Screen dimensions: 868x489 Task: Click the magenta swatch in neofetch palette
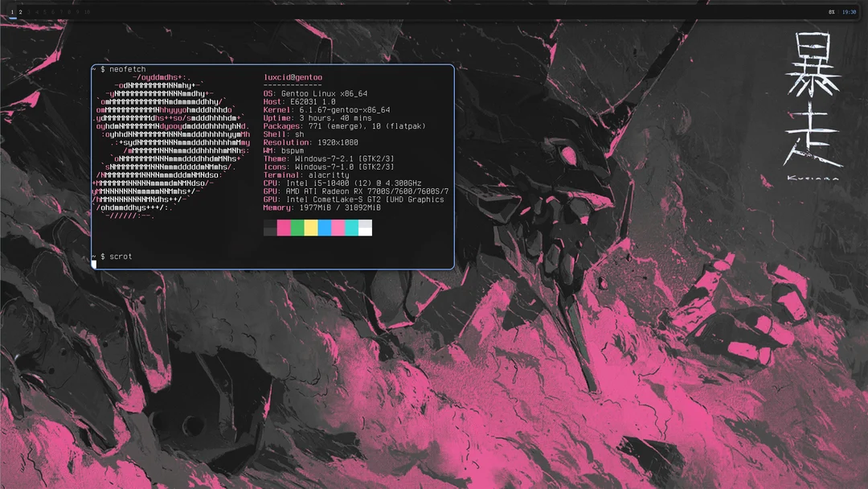click(x=285, y=228)
